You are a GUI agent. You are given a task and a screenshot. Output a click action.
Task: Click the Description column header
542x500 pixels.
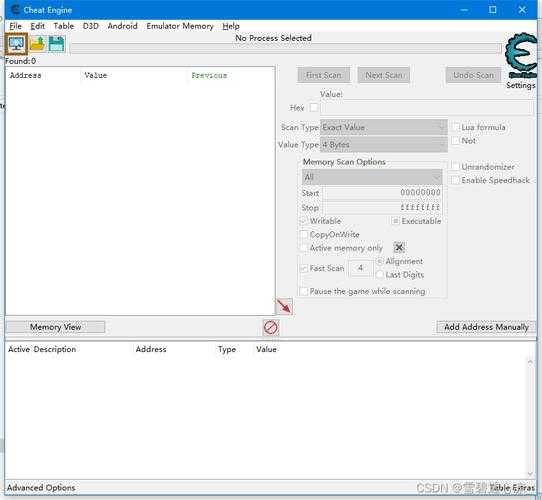[x=55, y=349]
